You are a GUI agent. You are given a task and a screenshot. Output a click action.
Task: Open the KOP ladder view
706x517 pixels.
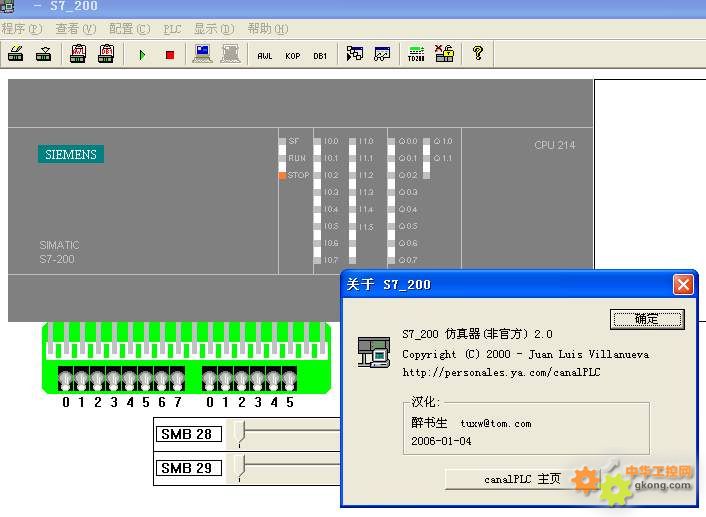coord(293,56)
